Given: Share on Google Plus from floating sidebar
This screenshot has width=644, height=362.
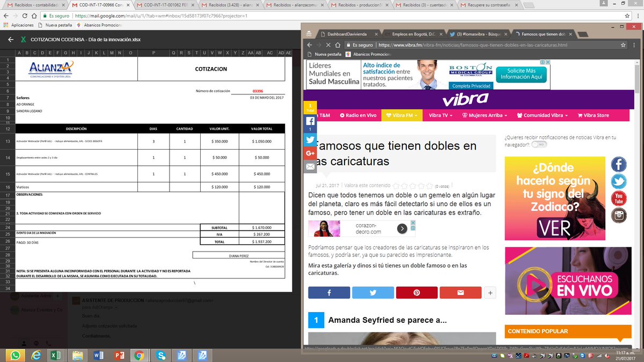Looking at the screenshot, I should pyautogui.click(x=310, y=153).
